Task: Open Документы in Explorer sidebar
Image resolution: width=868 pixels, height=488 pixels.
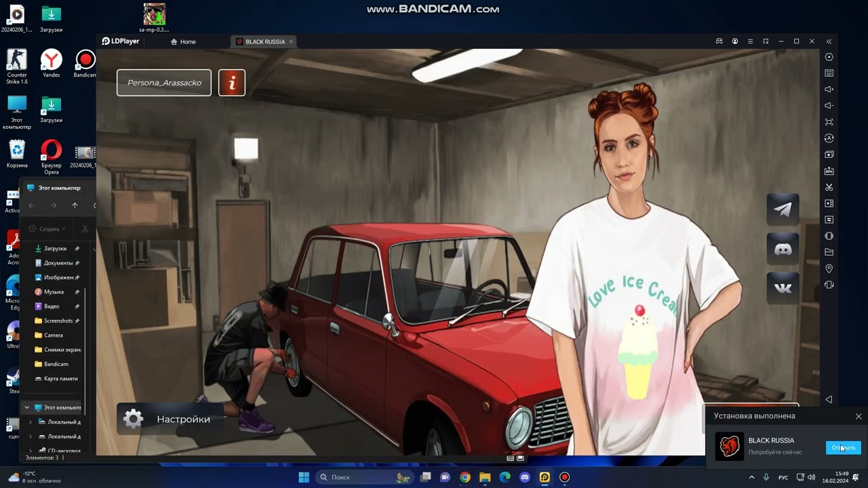Action: tap(58, 263)
